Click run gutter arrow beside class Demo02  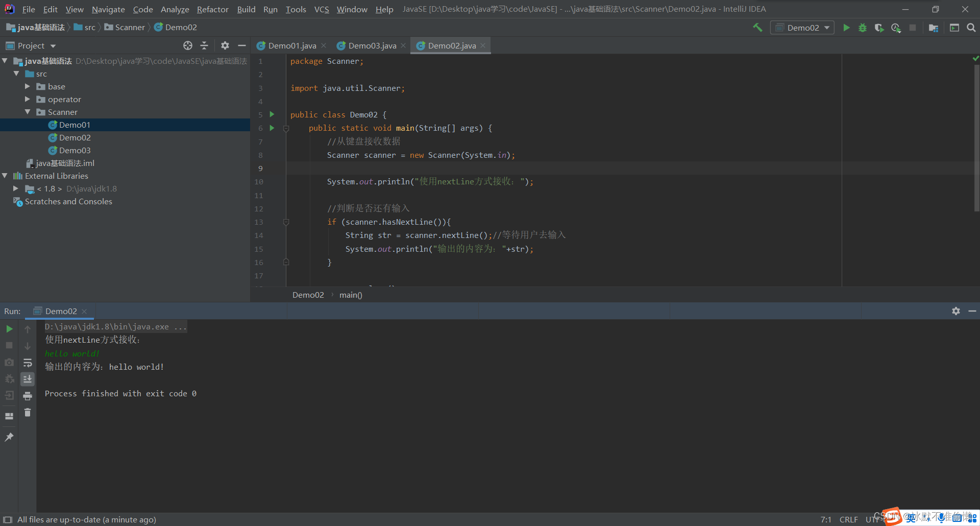coord(272,114)
